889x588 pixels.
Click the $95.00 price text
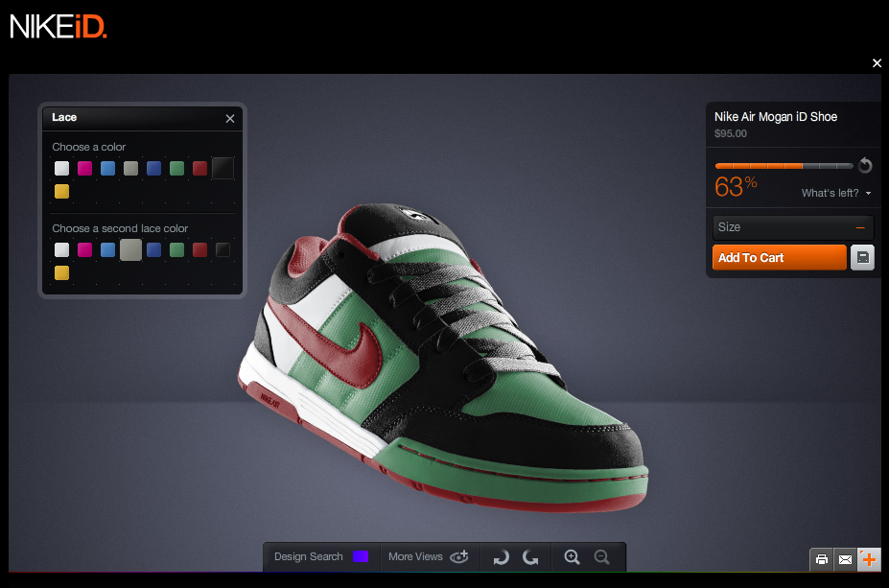[730, 134]
